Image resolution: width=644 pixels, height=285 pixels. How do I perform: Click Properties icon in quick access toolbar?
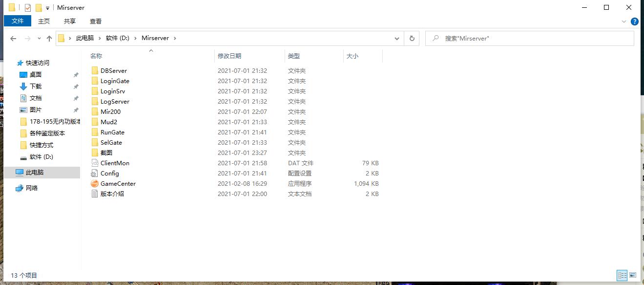(x=28, y=8)
